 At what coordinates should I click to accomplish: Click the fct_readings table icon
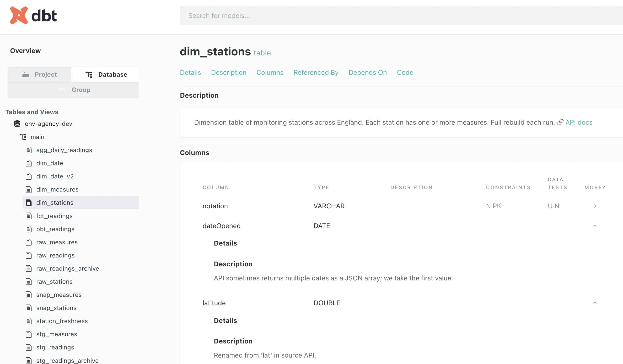point(29,216)
